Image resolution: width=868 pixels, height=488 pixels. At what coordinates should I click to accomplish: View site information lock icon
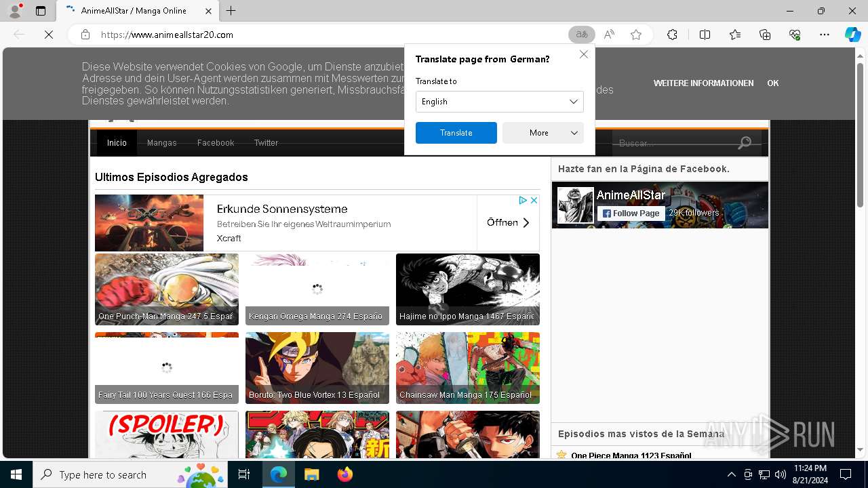point(85,35)
